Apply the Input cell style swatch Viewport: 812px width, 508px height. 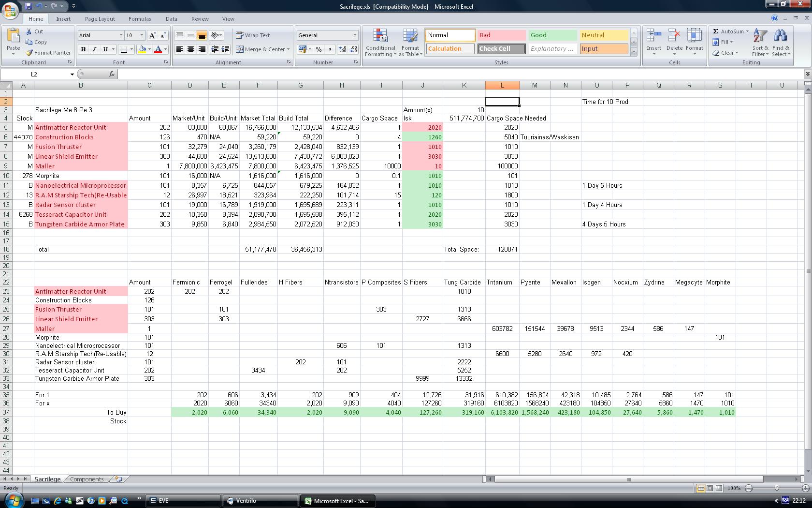pos(604,49)
